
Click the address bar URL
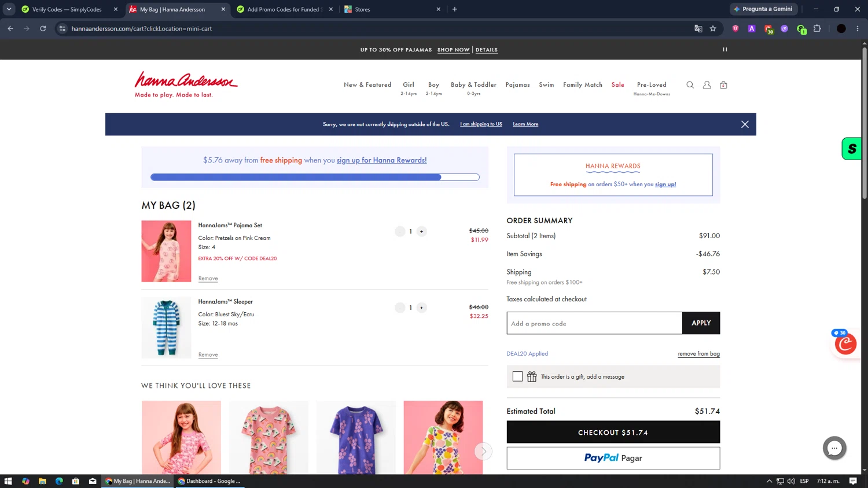point(142,28)
